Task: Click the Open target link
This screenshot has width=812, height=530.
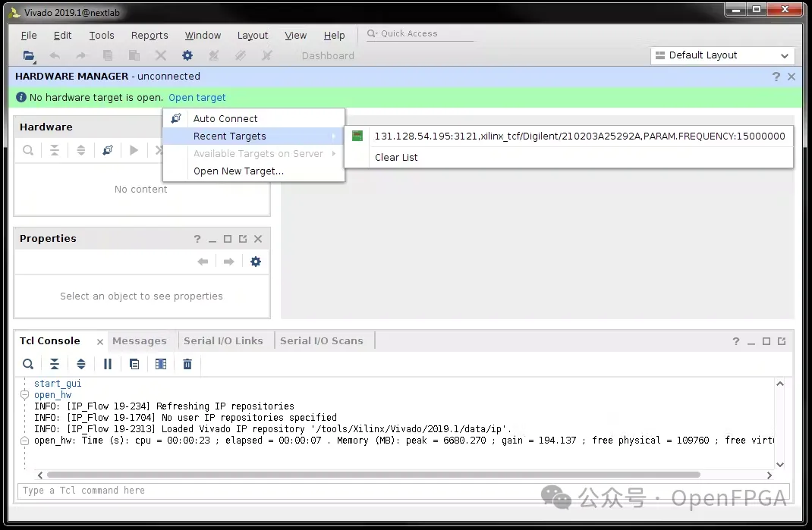Action: point(197,97)
